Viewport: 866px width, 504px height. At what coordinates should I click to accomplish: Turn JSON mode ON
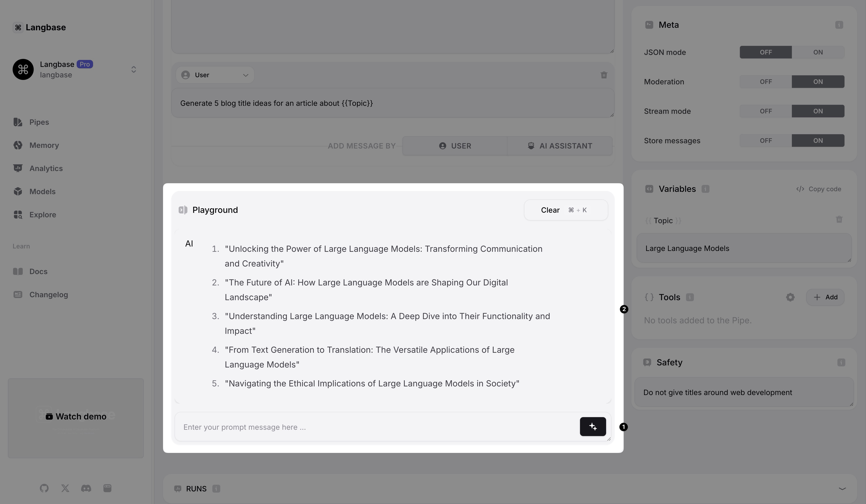click(x=818, y=52)
